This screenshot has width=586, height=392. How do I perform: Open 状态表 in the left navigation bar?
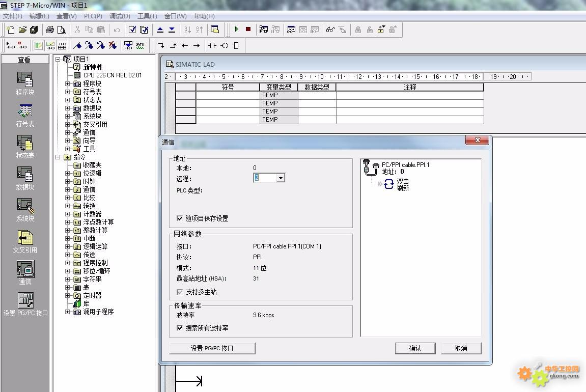tap(25, 147)
